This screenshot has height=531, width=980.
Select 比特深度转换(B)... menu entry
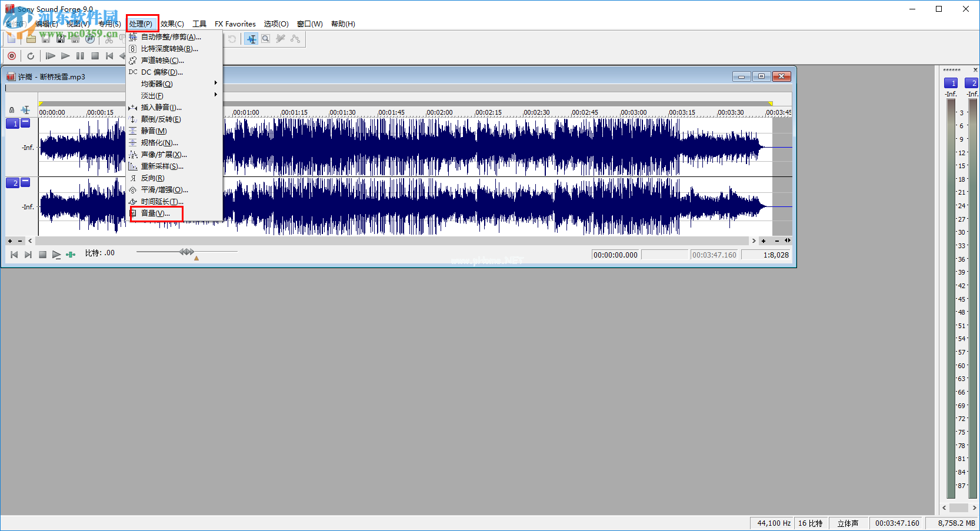coord(174,49)
